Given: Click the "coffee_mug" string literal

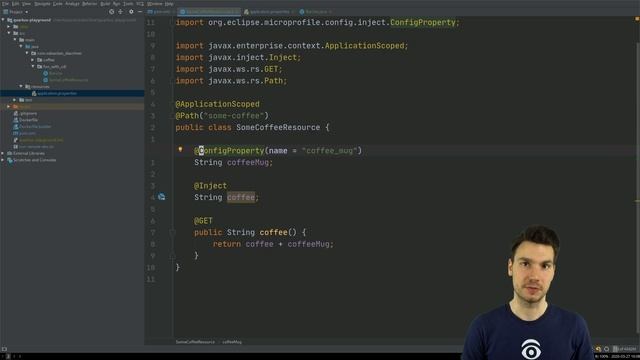Looking at the screenshot, I should tap(329, 151).
